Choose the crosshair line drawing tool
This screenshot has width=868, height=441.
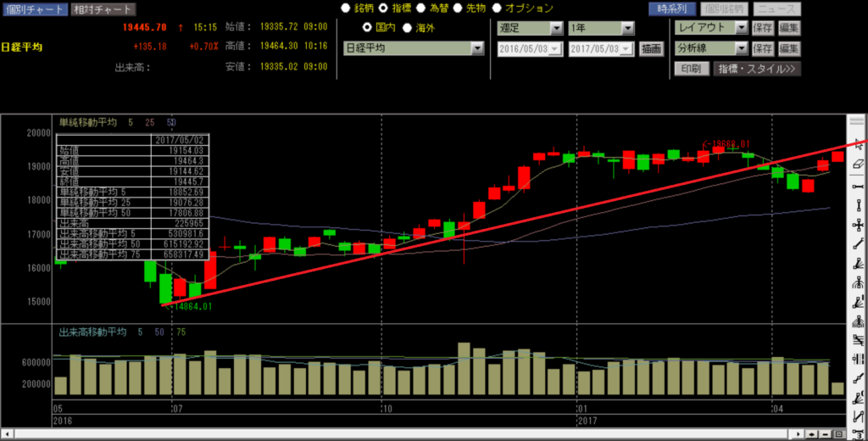pyautogui.click(x=859, y=225)
